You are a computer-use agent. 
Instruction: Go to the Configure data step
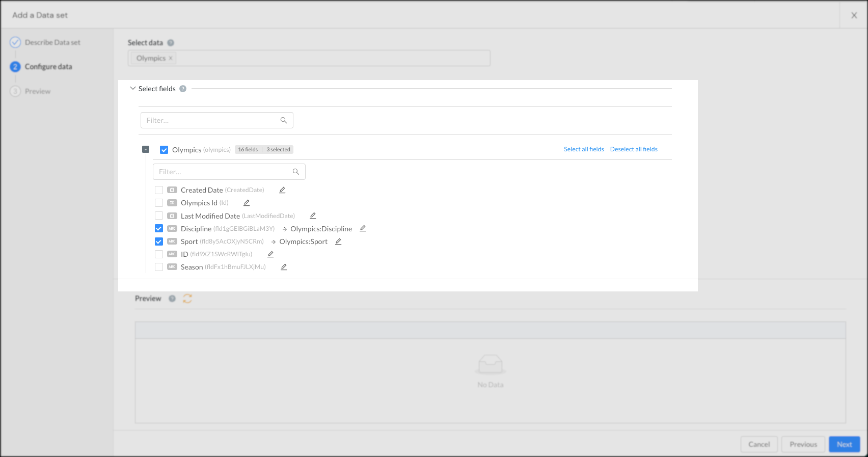pyautogui.click(x=41, y=67)
